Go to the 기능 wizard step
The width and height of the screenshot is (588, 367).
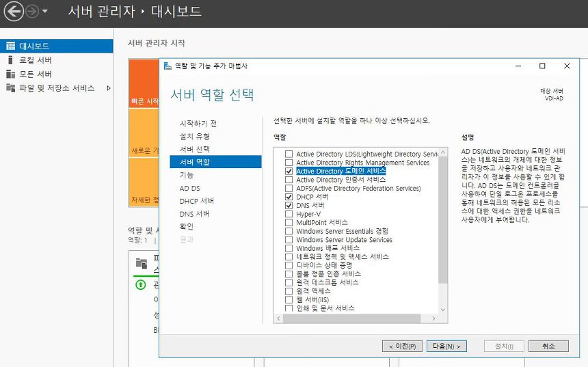(187, 175)
